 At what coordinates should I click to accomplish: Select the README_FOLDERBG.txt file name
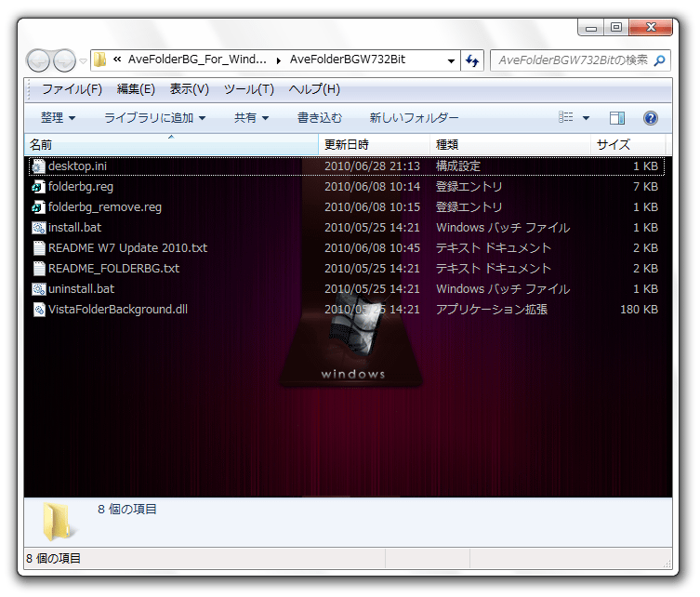click(x=113, y=269)
